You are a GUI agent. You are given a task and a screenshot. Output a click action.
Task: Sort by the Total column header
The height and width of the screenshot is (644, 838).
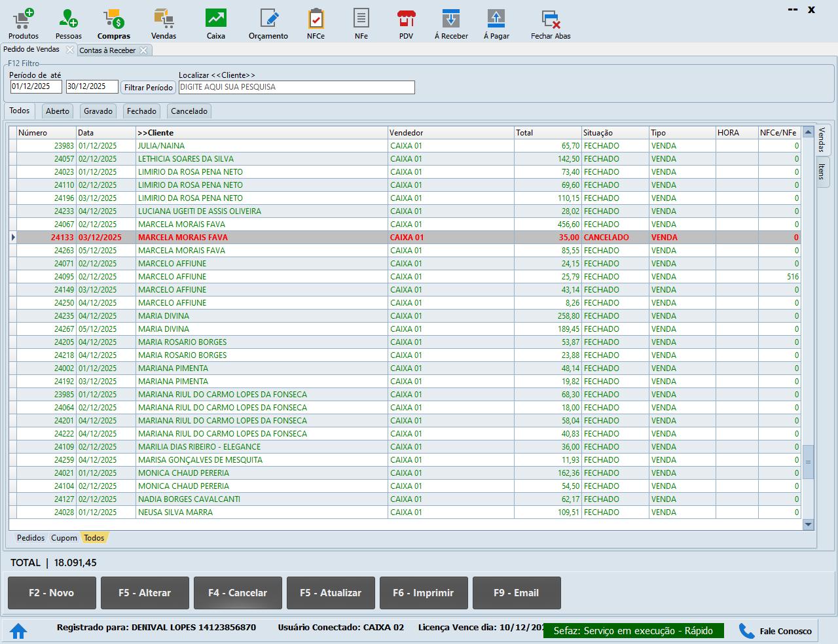click(x=547, y=133)
